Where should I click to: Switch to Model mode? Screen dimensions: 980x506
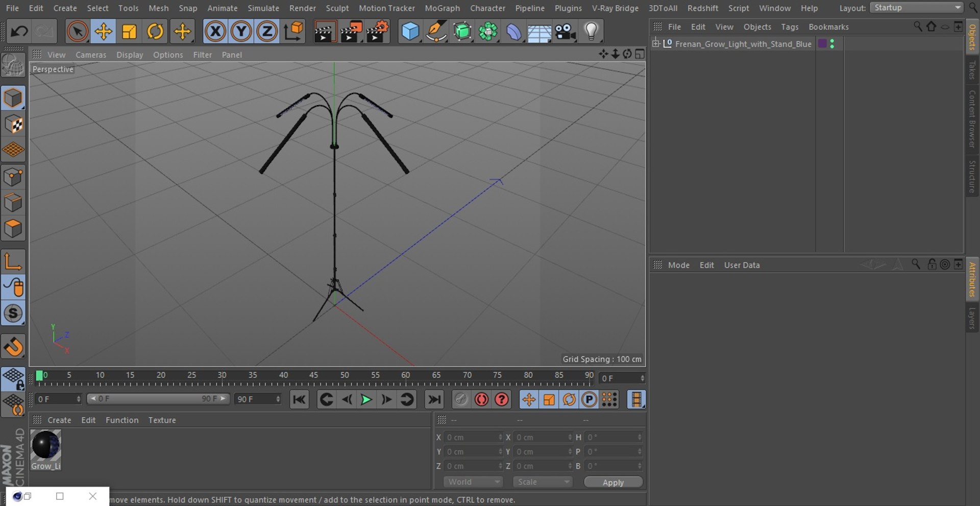[x=13, y=98]
